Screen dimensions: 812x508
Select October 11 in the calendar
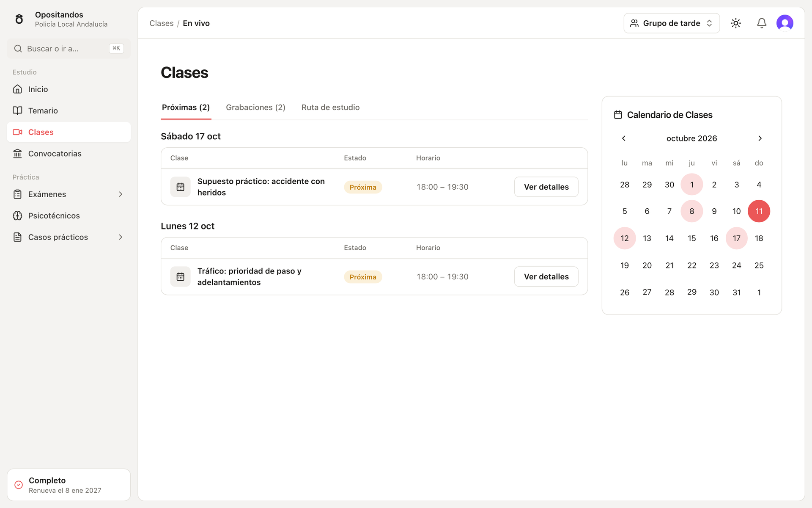point(759,211)
